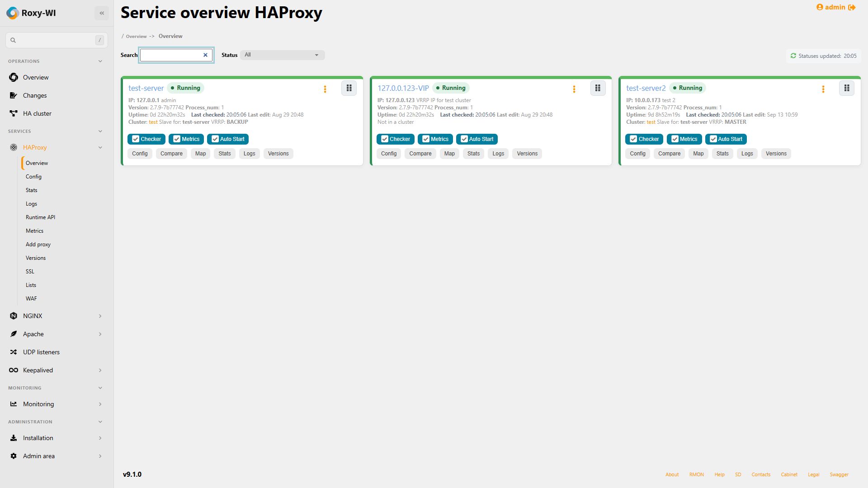Toggle Metrics checkbox on 127.0.0.123-VIP card
The image size is (868, 488).
(426, 139)
